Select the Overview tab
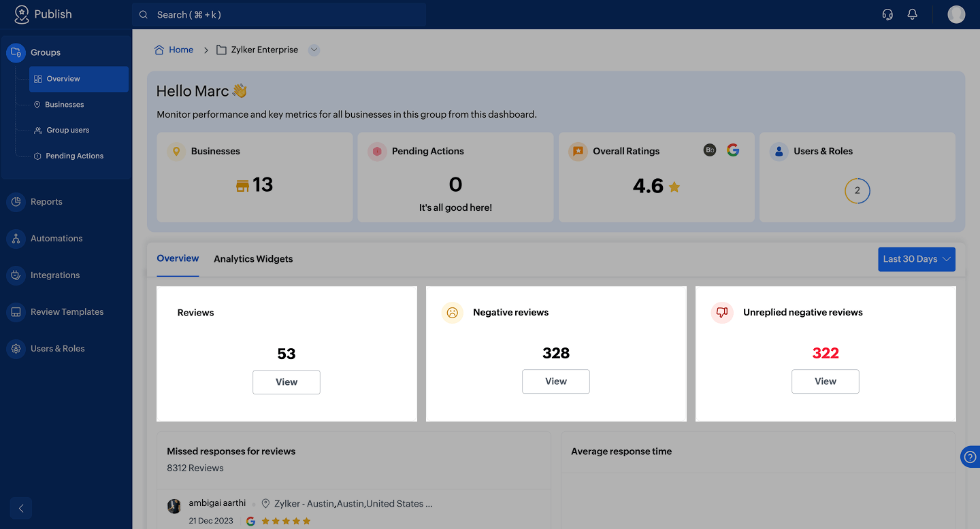980x529 pixels. 178,258
